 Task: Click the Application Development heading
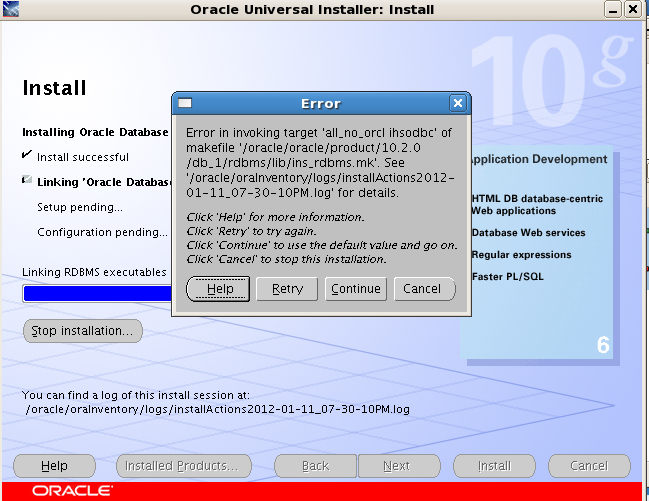coord(539,159)
